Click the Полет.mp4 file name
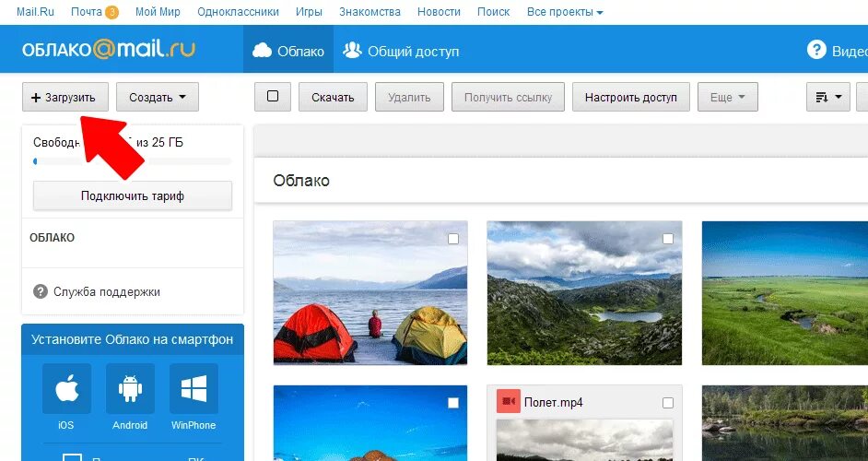Screen dimensions: 868x461 (x=553, y=403)
